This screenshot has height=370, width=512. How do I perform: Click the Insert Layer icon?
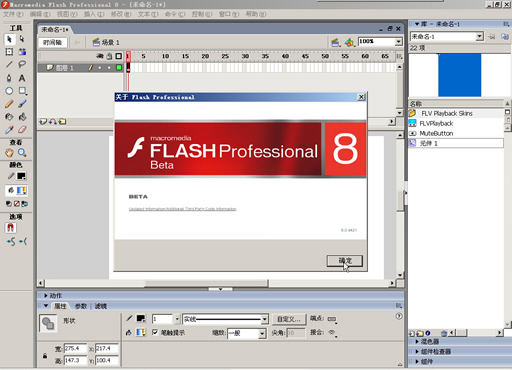click(x=43, y=122)
